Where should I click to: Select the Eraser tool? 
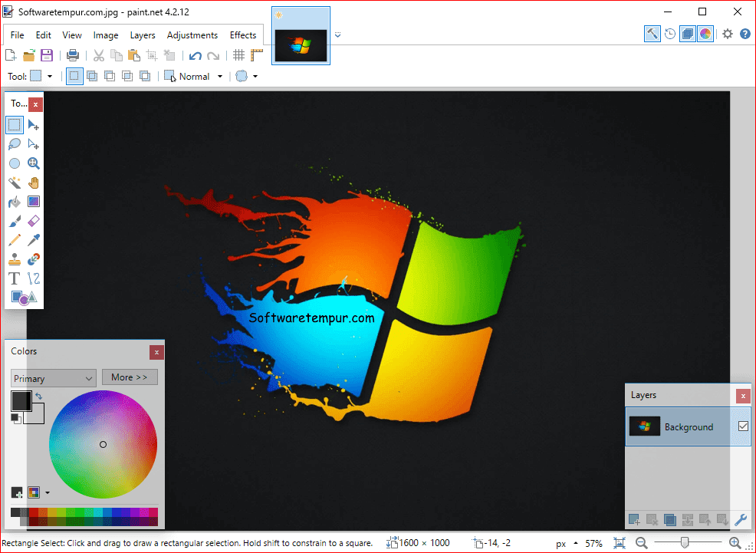33,221
